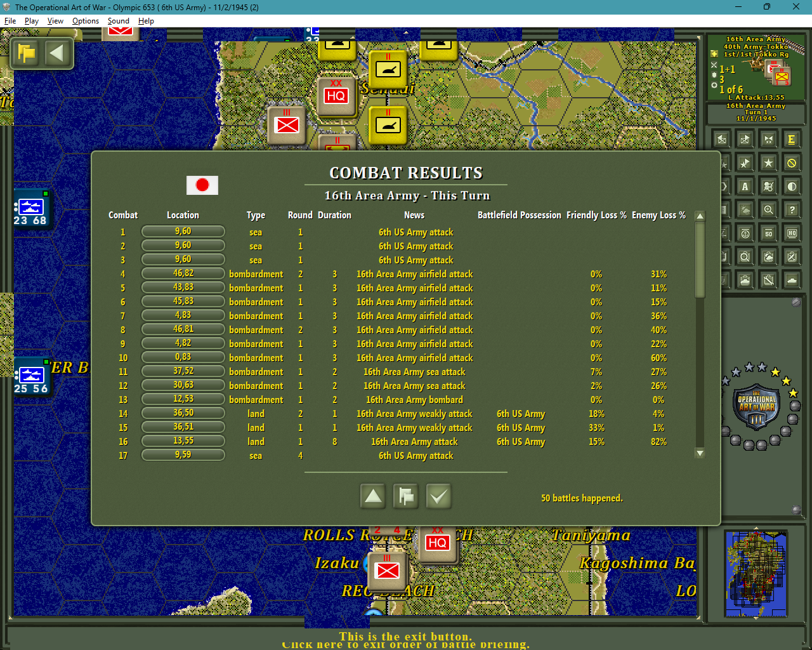Click the '82%' enemy loss value

(x=658, y=442)
